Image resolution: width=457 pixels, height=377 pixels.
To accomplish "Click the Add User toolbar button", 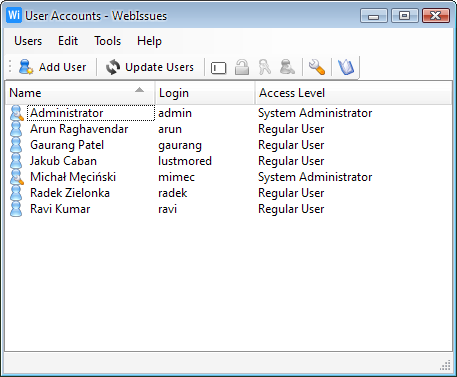I will click(x=53, y=67).
